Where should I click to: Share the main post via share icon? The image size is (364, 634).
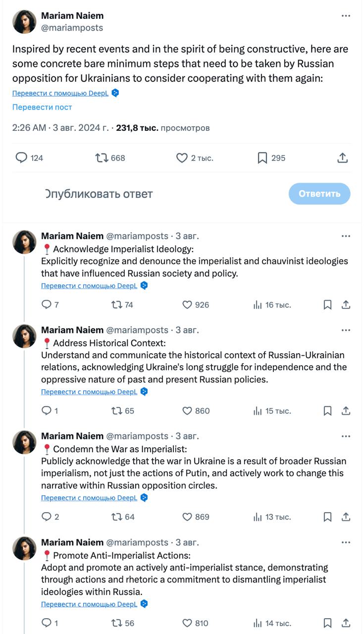click(x=343, y=158)
